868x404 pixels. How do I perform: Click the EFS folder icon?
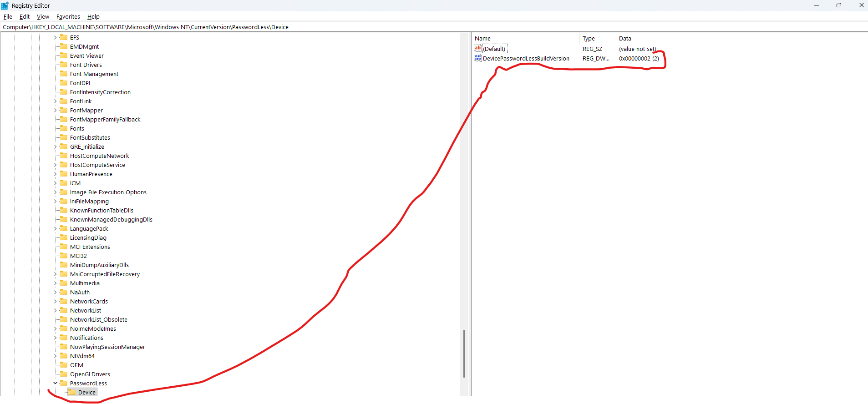tap(64, 37)
